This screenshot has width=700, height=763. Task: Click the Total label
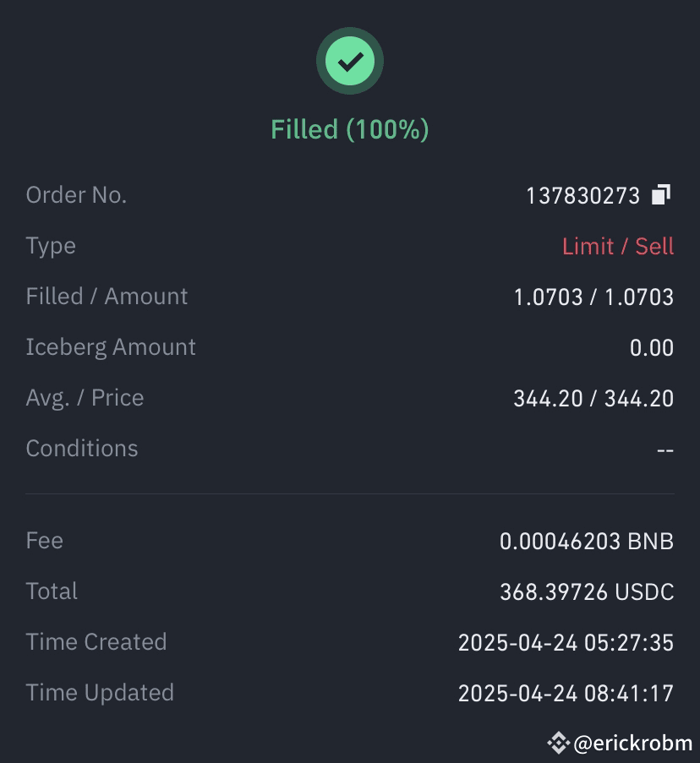pos(51,591)
